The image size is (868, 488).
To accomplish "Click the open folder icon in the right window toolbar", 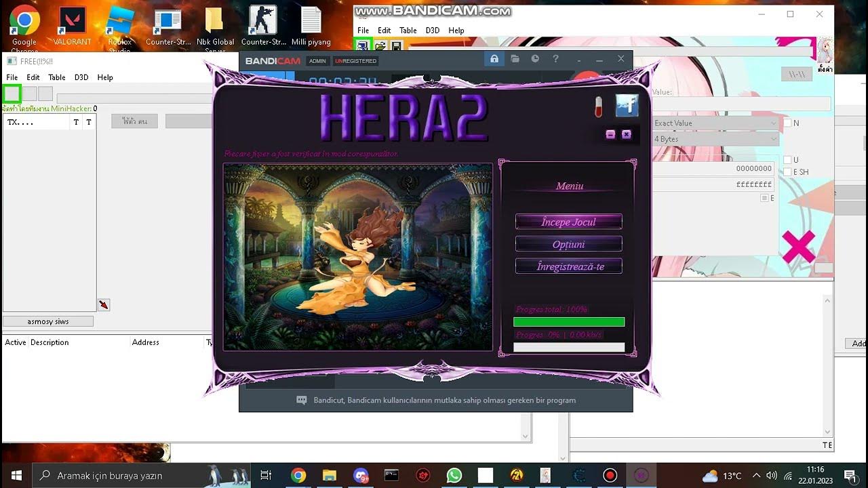I will 380,45.
